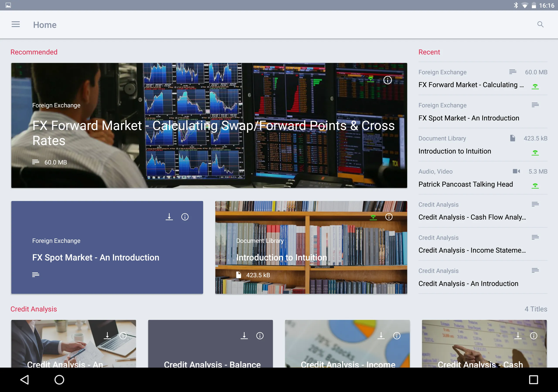Screen dimensions: 558x392
Task: Click the download icon on Credit Analysis - An Introduction
Action: tap(107, 336)
